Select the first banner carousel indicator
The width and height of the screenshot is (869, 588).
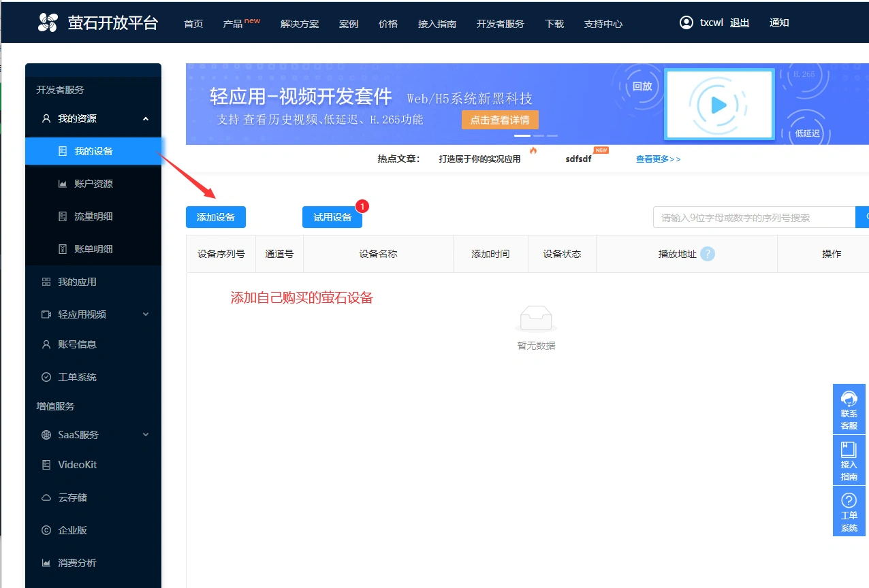522,135
